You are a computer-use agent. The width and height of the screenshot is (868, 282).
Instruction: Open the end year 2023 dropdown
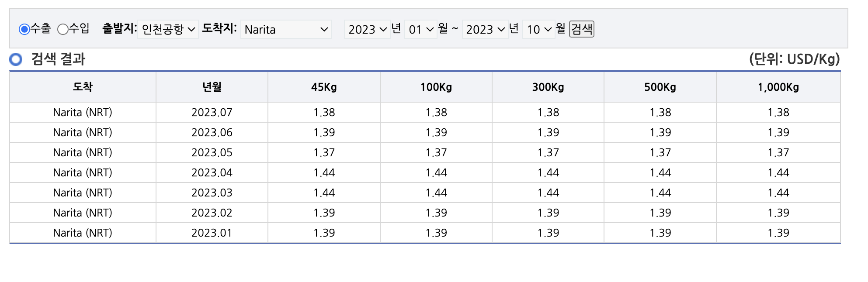[x=485, y=29]
